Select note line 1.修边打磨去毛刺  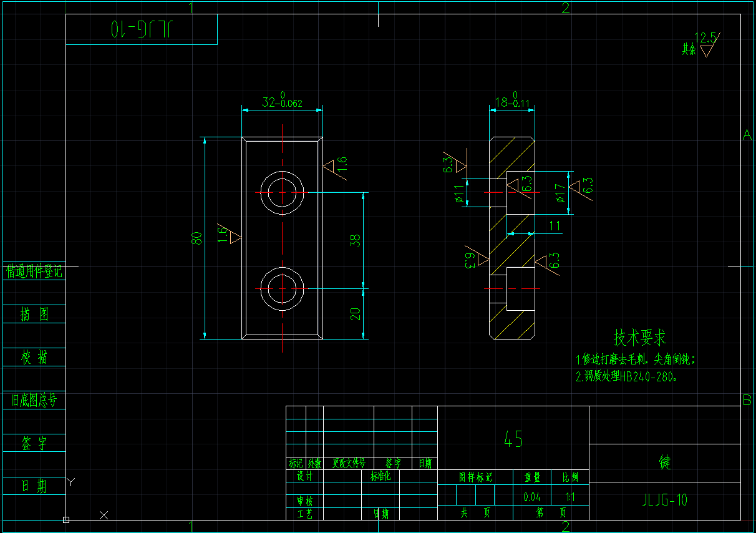click(x=635, y=359)
